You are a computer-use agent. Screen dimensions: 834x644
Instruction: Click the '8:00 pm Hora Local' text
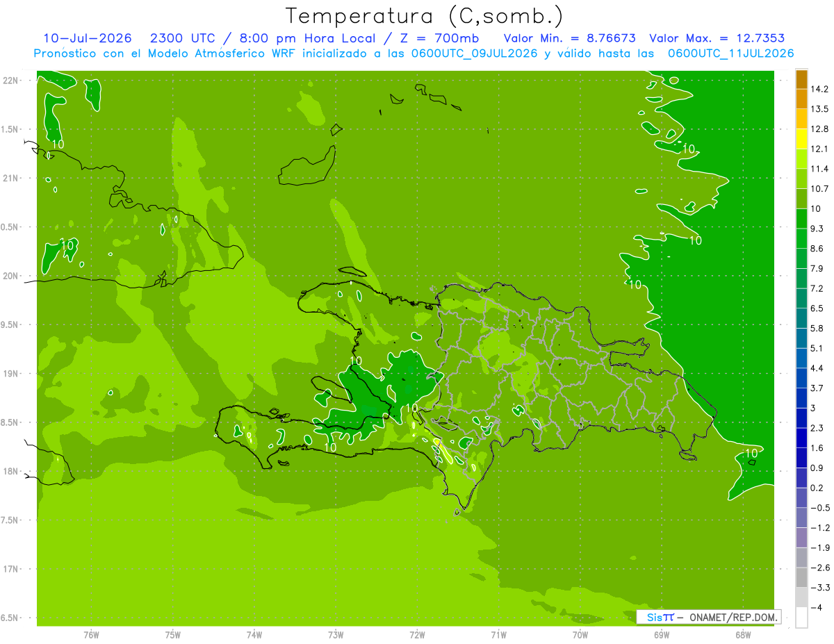click(306, 38)
